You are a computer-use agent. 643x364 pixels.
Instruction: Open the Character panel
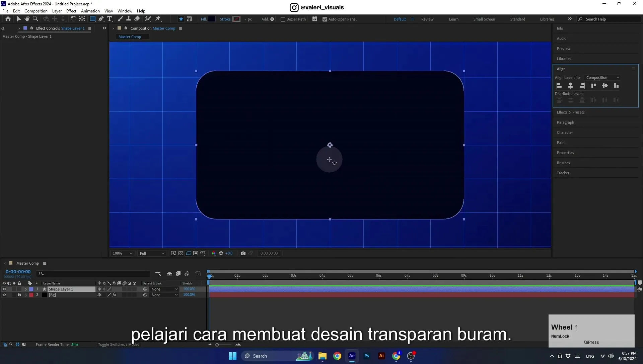[565, 132]
